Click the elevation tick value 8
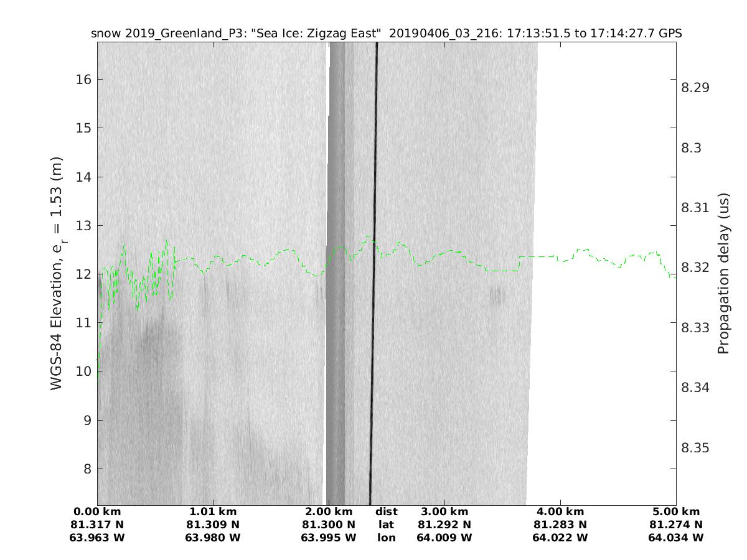The width and height of the screenshot is (747, 560). [x=87, y=469]
